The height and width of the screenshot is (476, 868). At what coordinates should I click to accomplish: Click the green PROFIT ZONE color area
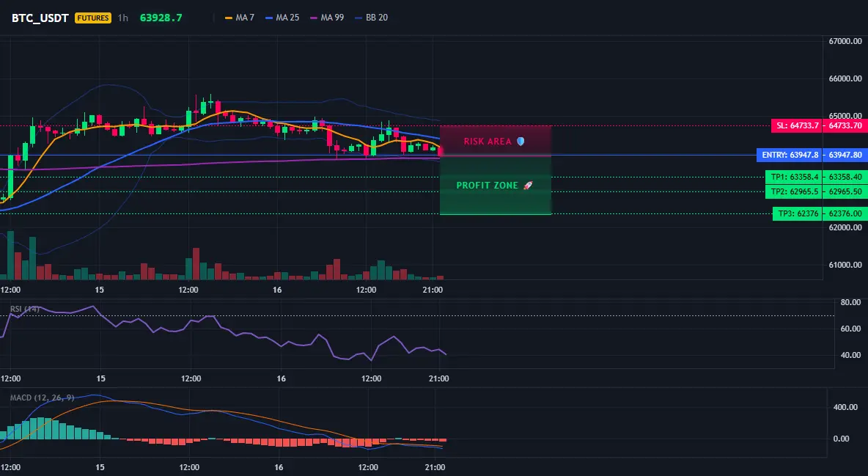click(496, 185)
